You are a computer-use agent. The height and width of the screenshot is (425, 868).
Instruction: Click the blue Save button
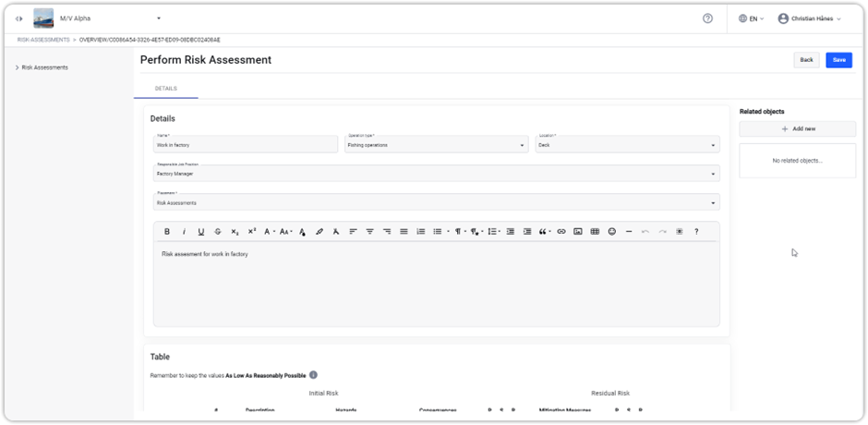tap(838, 59)
